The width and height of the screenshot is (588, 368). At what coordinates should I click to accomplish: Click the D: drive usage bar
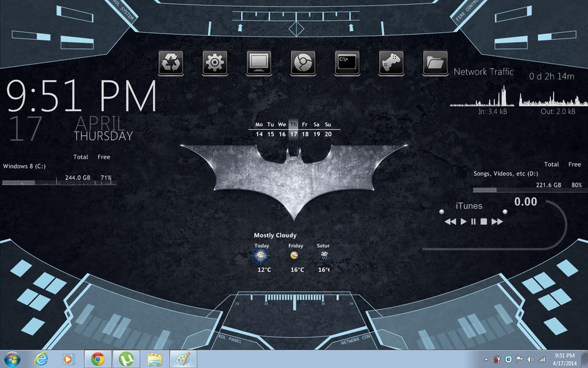[530, 190]
